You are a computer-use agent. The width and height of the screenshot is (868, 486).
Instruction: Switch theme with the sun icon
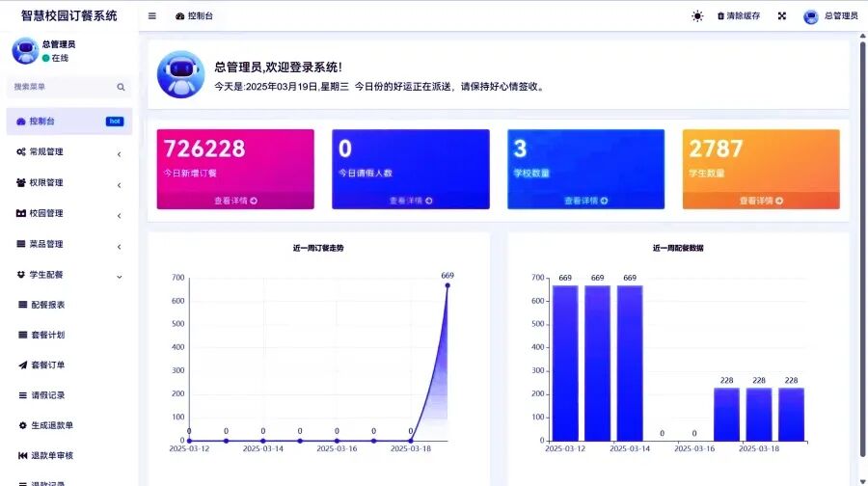[697, 16]
